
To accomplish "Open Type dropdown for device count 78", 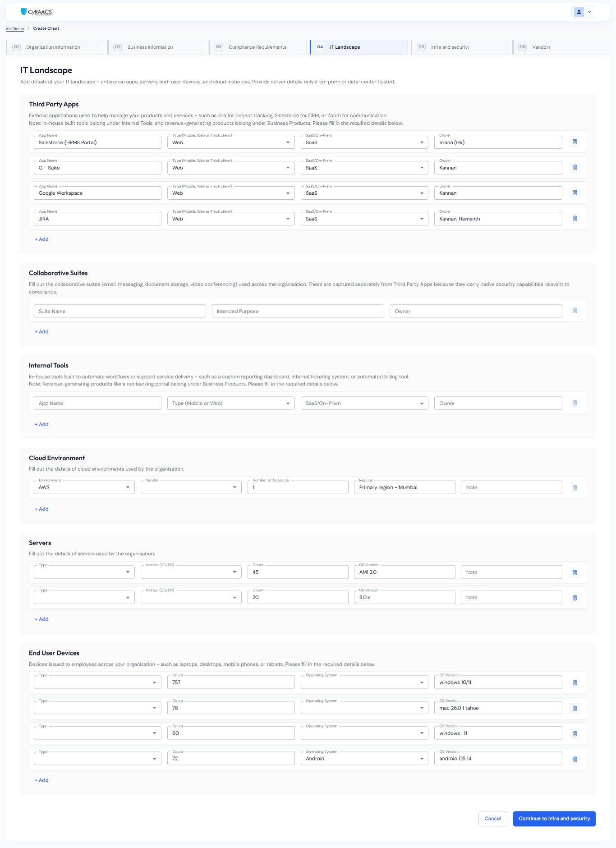I will (97, 708).
